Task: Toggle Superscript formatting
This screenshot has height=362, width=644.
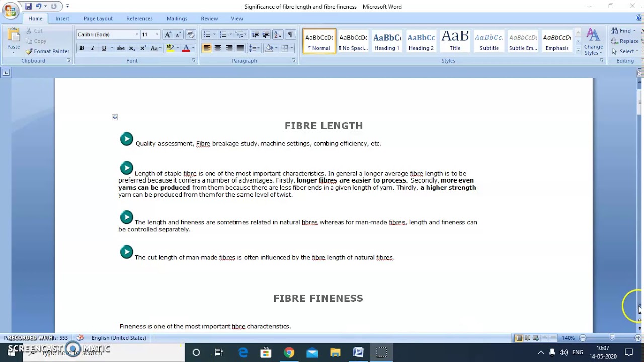Action: coord(143,48)
